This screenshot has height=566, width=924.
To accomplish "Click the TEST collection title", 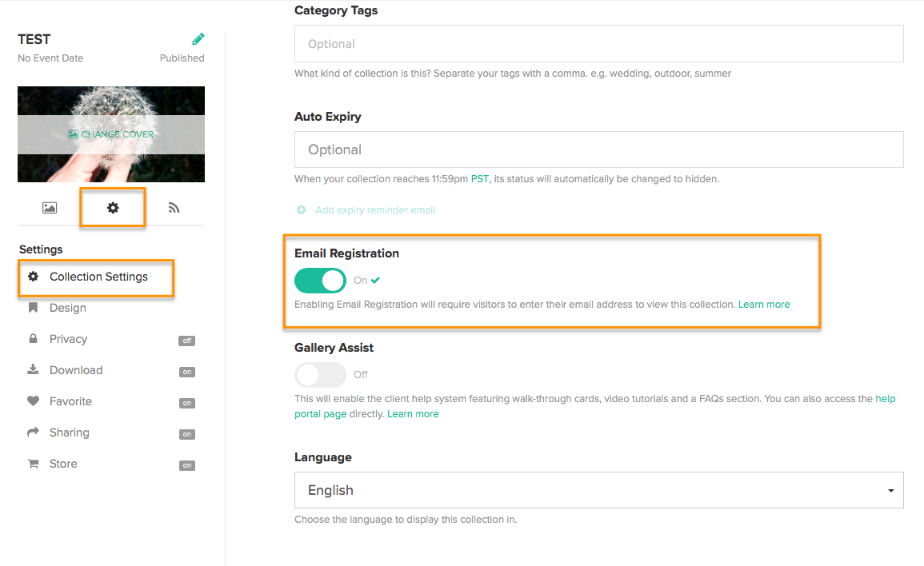I will point(34,39).
